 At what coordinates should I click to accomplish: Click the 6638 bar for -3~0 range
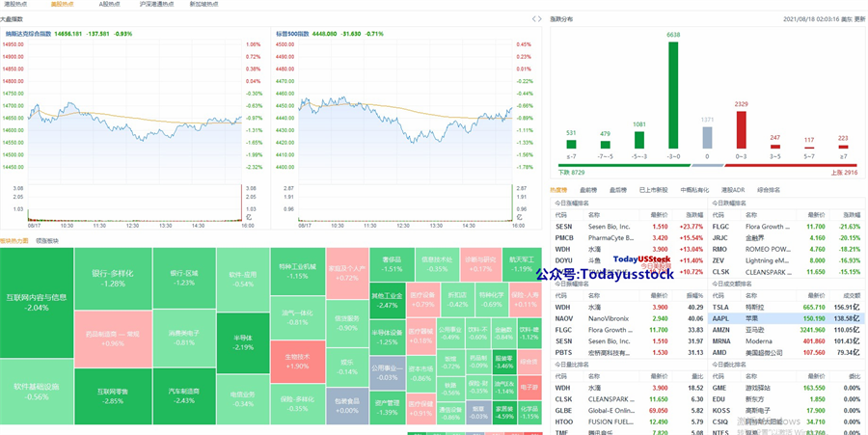point(673,95)
